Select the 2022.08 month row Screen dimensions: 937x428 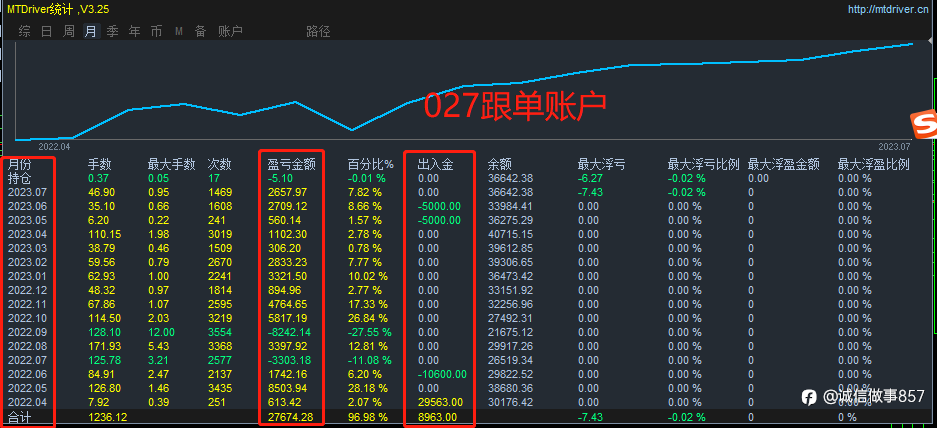(25, 346)
